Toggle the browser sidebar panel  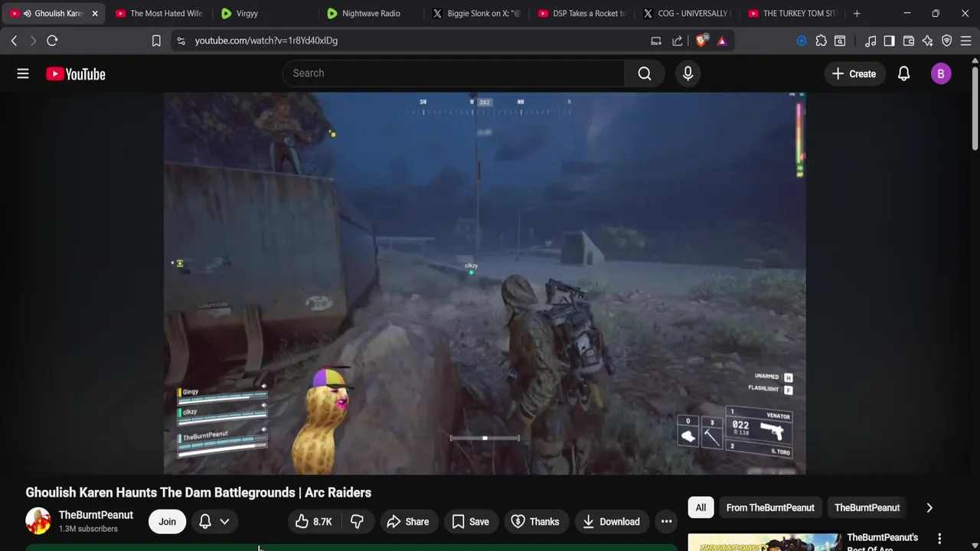pos(889,41)
